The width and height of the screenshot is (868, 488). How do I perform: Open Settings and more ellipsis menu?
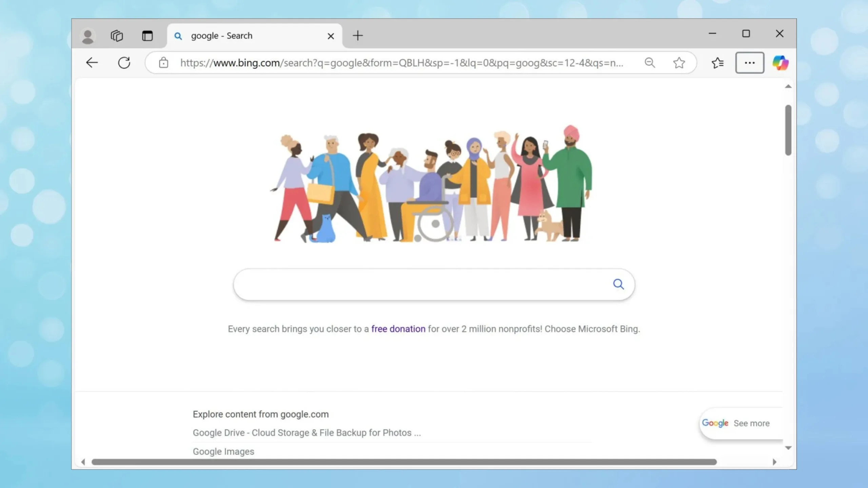pos(750,63)
